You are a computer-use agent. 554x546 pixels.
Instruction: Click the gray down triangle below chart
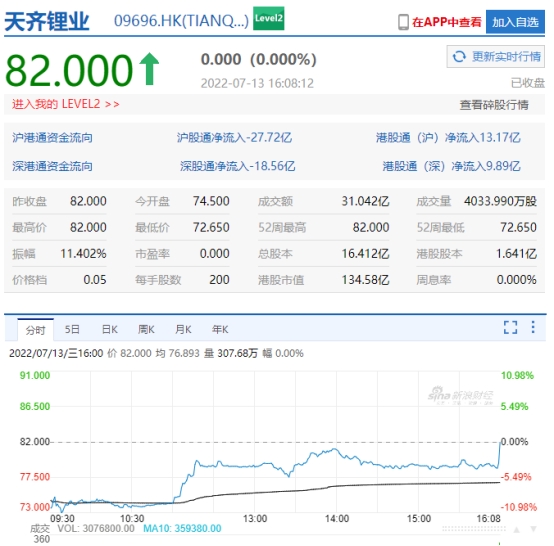click(534, 529)
